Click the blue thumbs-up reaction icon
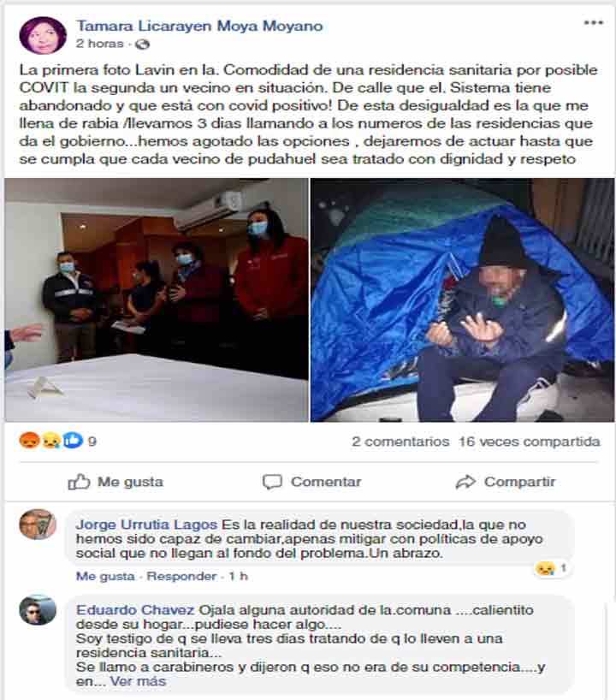 [73, 441]
